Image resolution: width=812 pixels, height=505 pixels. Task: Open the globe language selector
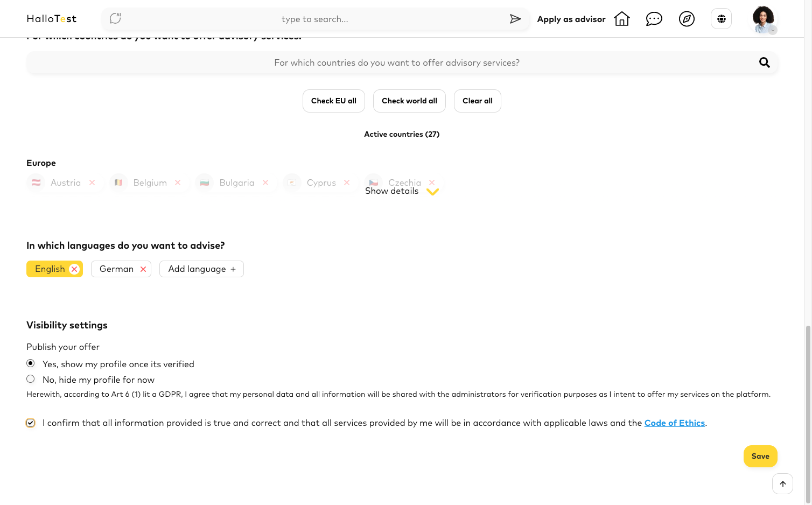722,19
